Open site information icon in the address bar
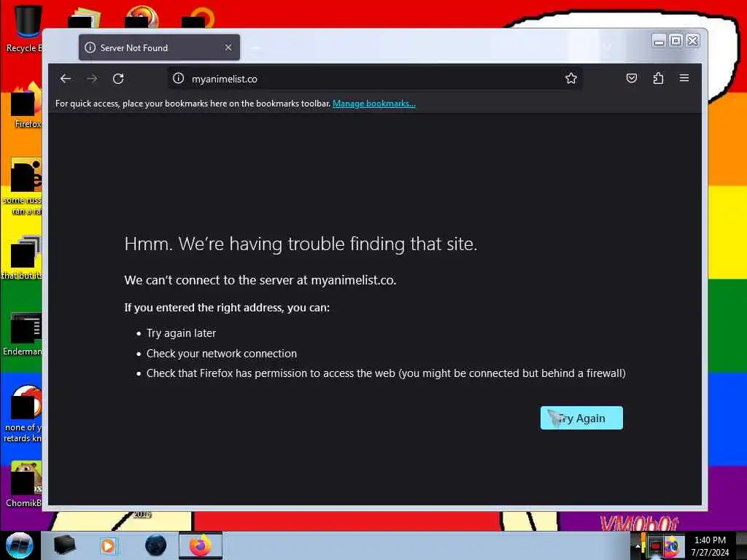 (x=178, y=79)
